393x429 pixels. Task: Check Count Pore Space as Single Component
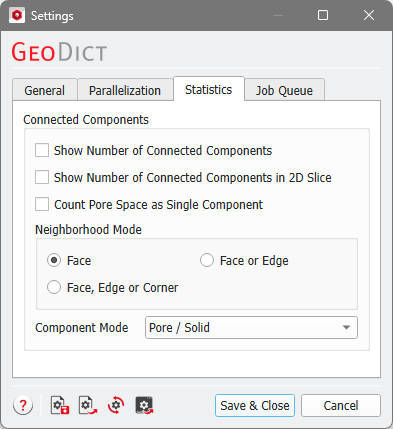[42, 204]
